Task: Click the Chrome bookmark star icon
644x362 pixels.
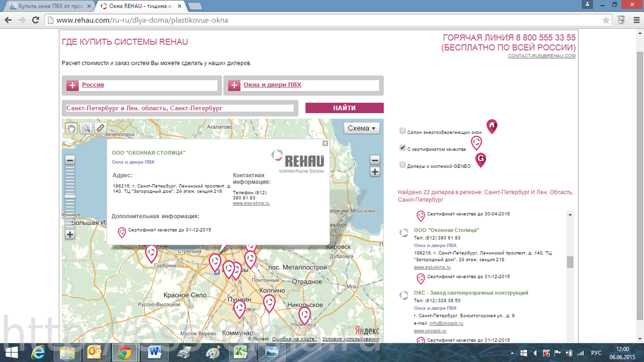Action: coord(606,20)
